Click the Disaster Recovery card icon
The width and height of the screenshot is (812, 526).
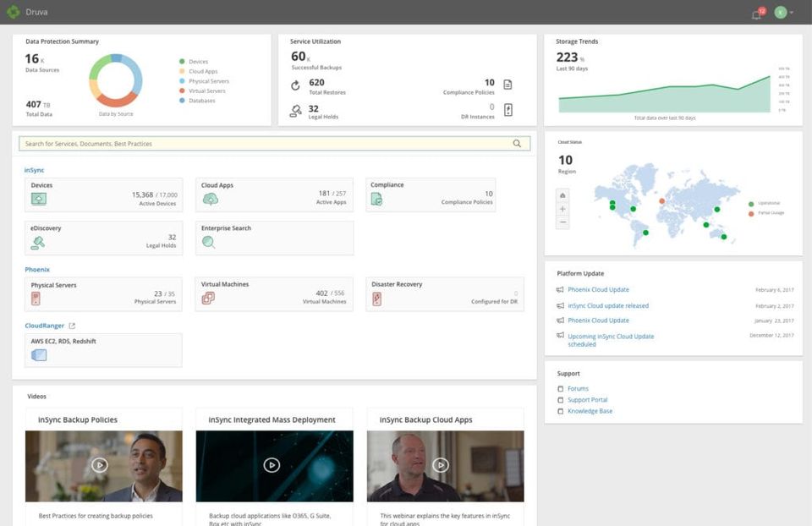(377, 299)
